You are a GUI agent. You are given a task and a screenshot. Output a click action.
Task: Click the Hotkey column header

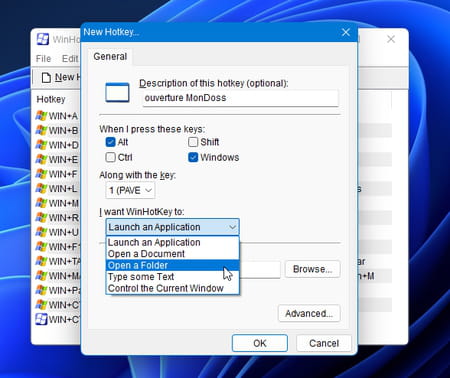pyautogui.click(x=51, y=99)
